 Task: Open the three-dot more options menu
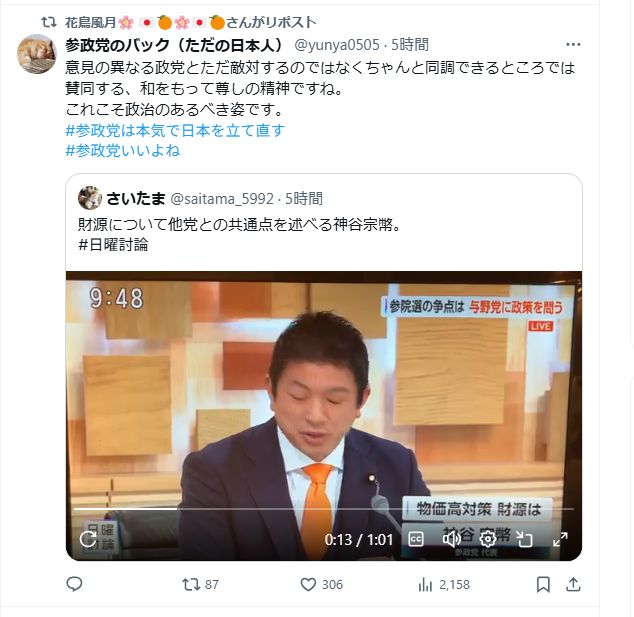[x=573, y=44]
